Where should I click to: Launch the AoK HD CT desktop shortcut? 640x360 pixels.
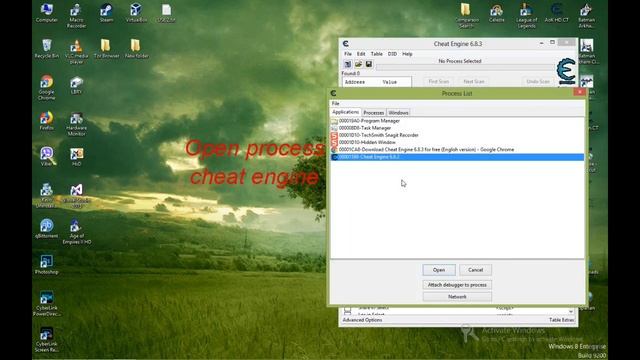tap(556, 13)
